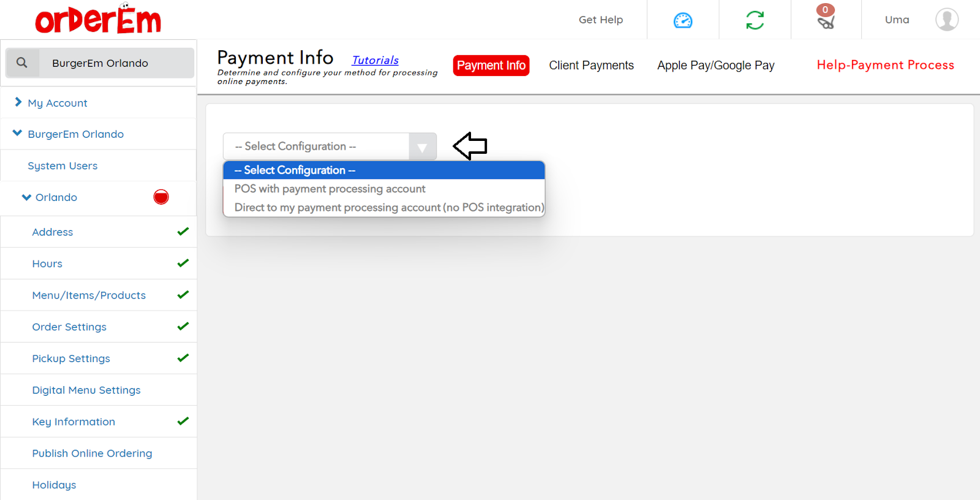Image resolution: width=980 pixels, height=500 pixels.
Task: Click the OrderEm logo
Action: (x=98, y=20)
